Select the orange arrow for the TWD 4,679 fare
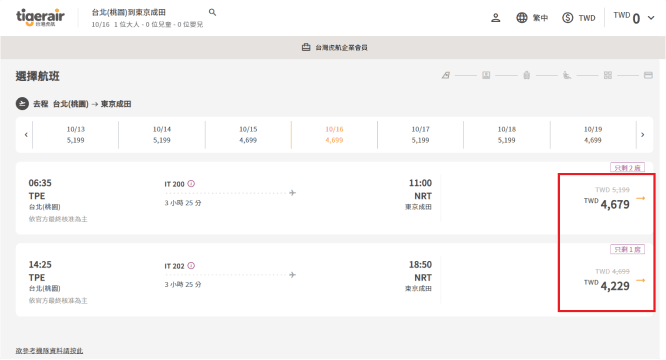This screenshot has width=666, height=360. click(641, 198)
